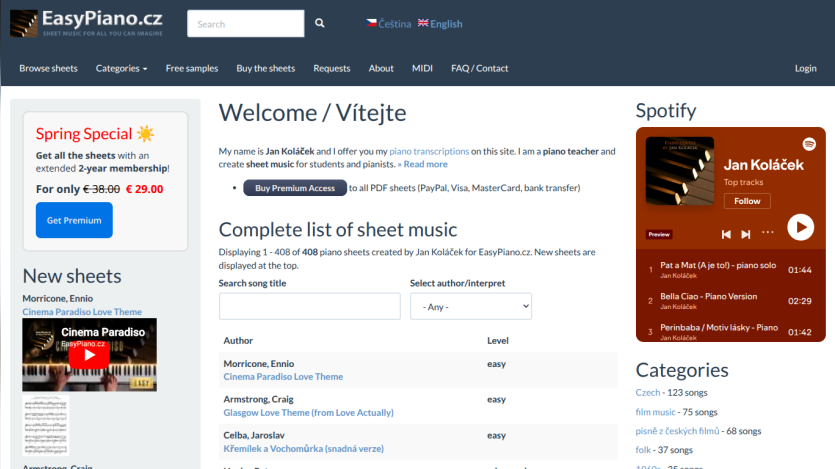Click the Jan Koláček Spotify artist name

click(x=764, y=164)
